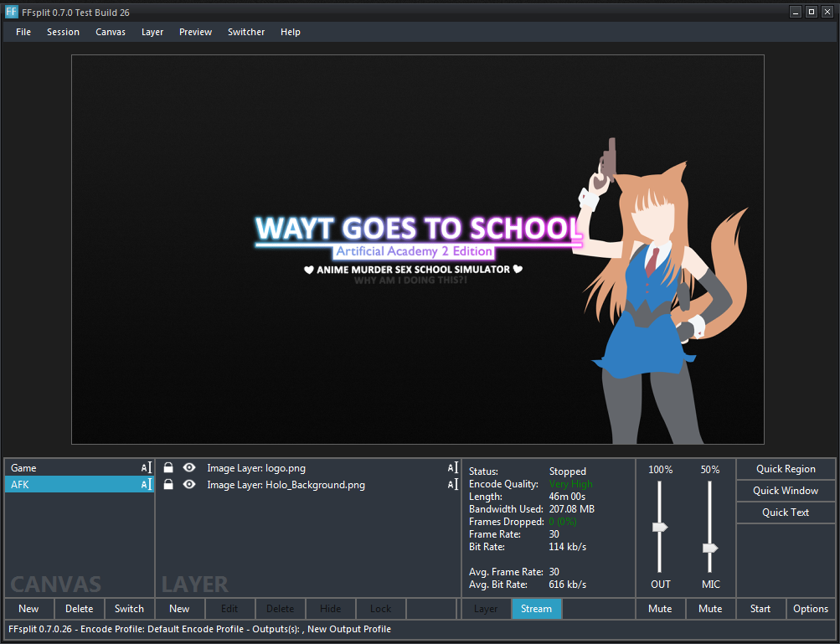Screen dimensions: 840x644
Task: Click the FFsplit app icon in title bar
Action: click(11, 12)
